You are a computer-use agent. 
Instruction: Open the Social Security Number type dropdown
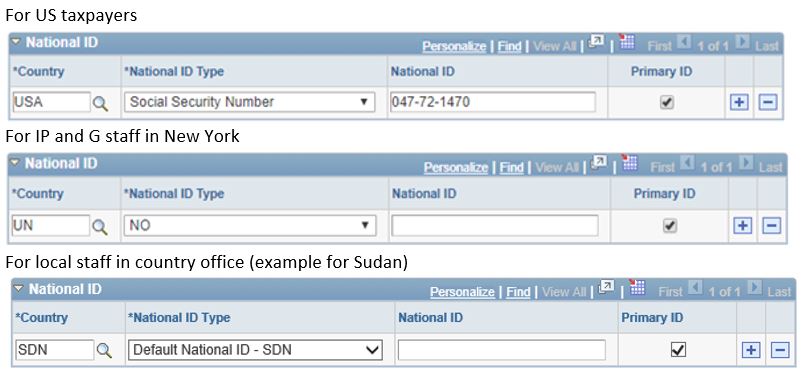[x=249, y=102]
